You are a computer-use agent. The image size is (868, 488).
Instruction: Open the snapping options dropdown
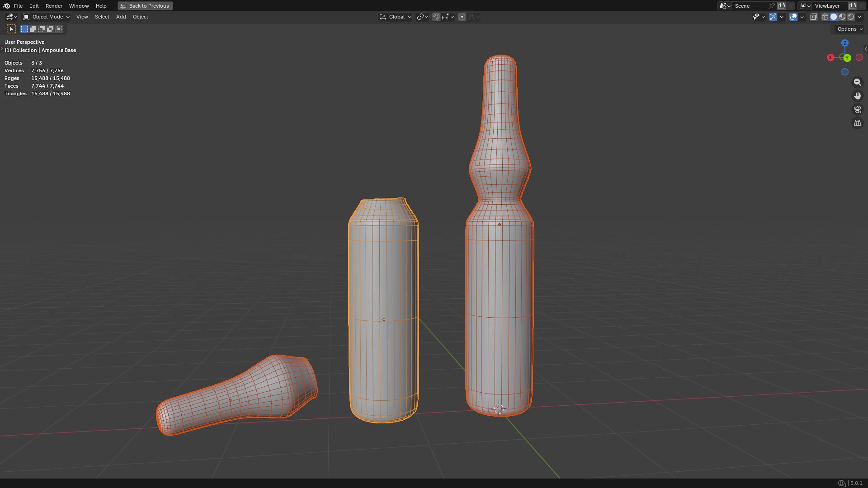click(448, 17)
